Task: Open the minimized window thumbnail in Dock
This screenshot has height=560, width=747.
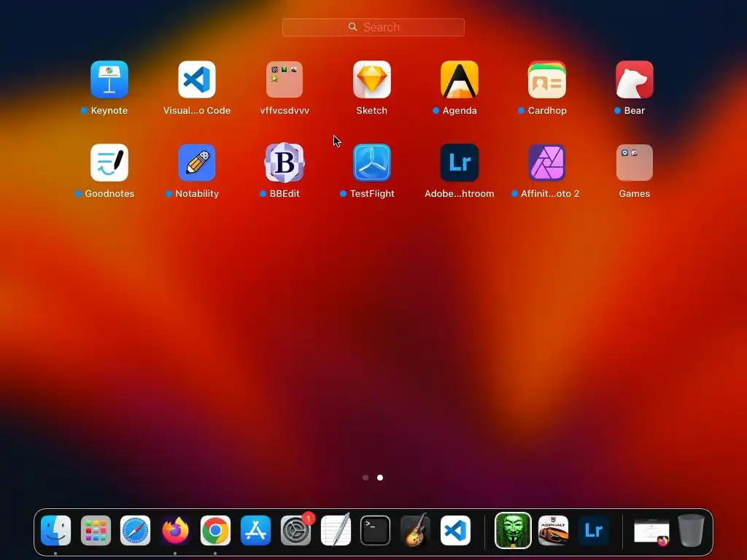Action: tap(651, 532)
